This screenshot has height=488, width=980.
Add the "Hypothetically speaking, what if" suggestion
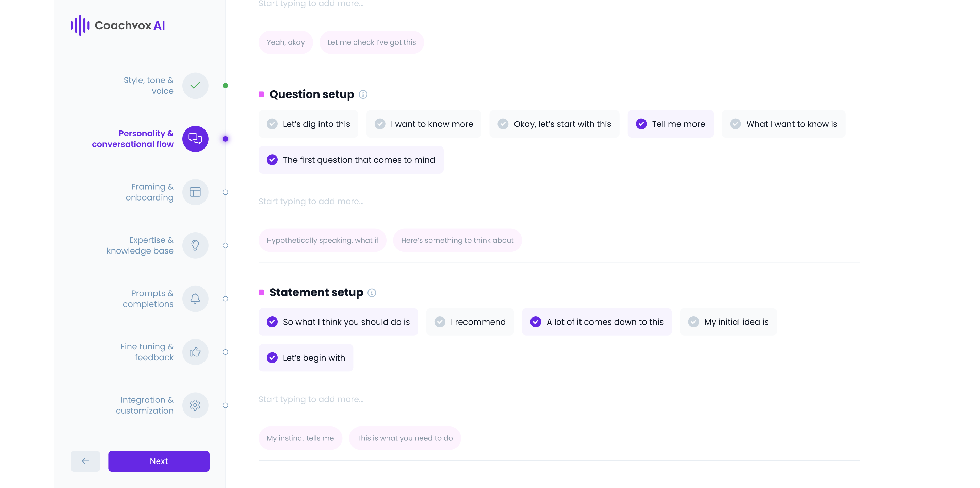322,240
